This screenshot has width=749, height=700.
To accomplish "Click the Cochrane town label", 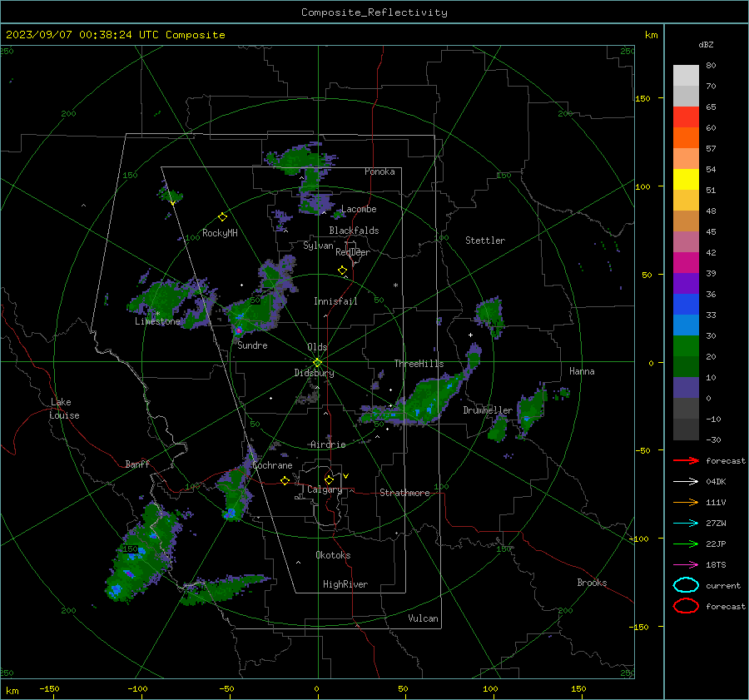I will [x=272, y=465].
